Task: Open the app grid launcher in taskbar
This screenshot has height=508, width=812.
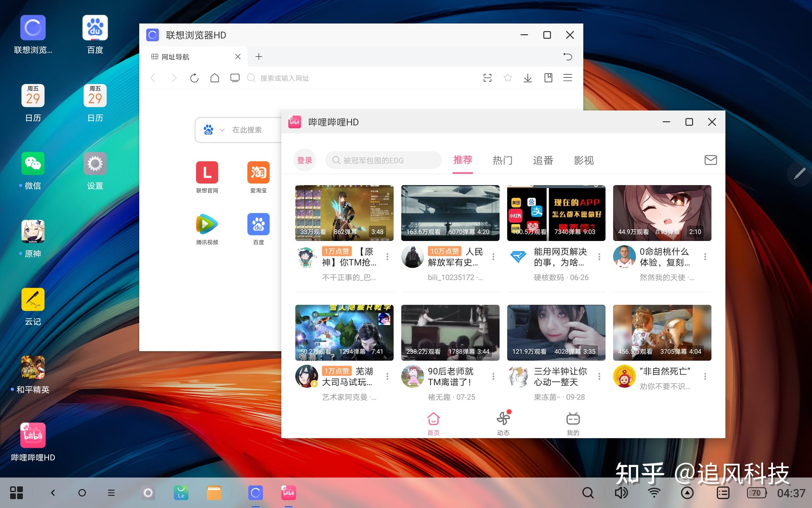Action: [x=16, y=493]
